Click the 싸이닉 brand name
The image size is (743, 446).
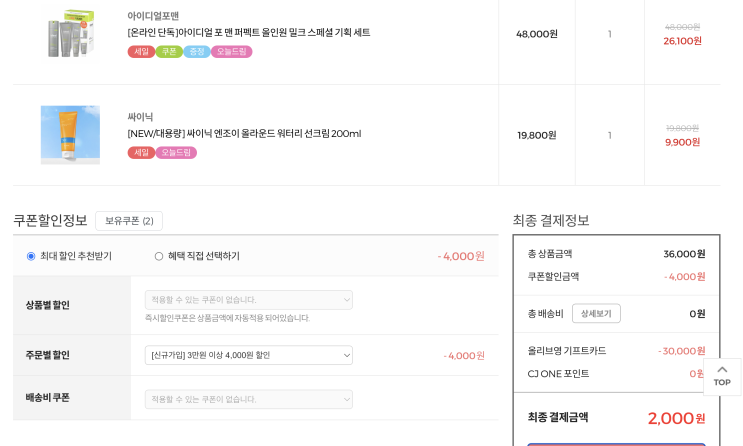140,117
